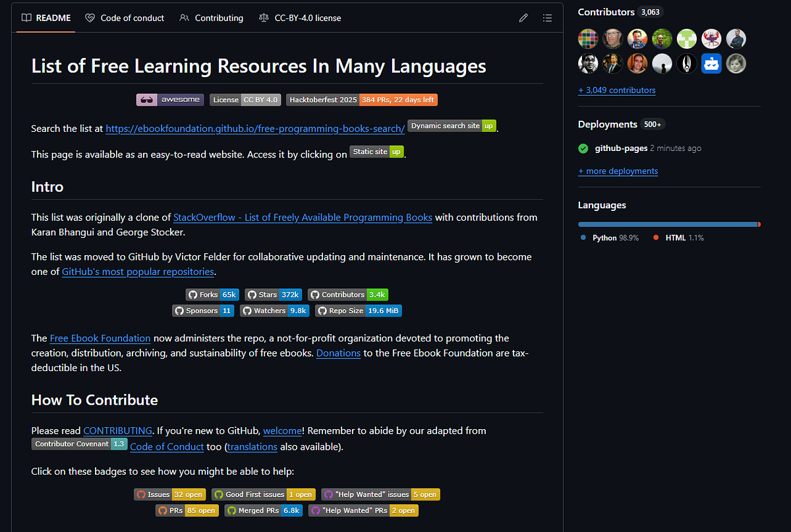791x532 pixels.
Task: Click the Forks 65k badge
Action: click(212, 295)
